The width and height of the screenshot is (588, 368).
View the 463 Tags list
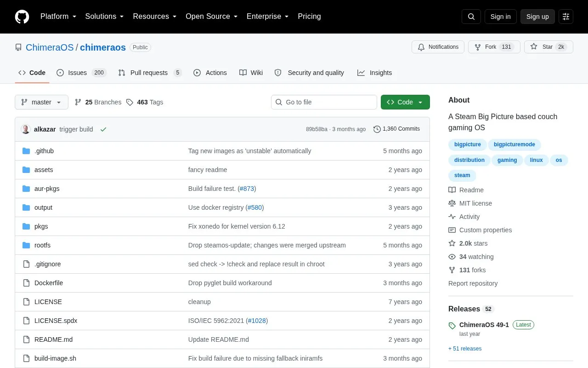coord(145,102)
